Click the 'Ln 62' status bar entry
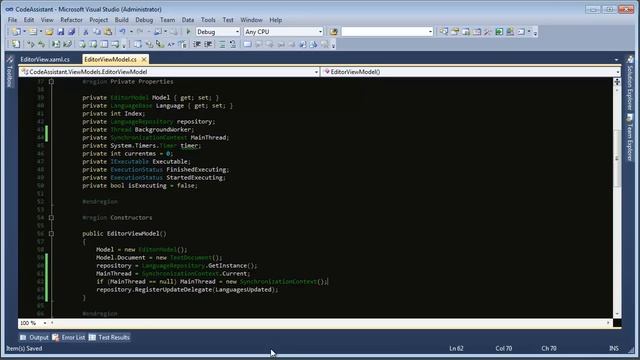 pyautogui.click(x=456, y=348)
